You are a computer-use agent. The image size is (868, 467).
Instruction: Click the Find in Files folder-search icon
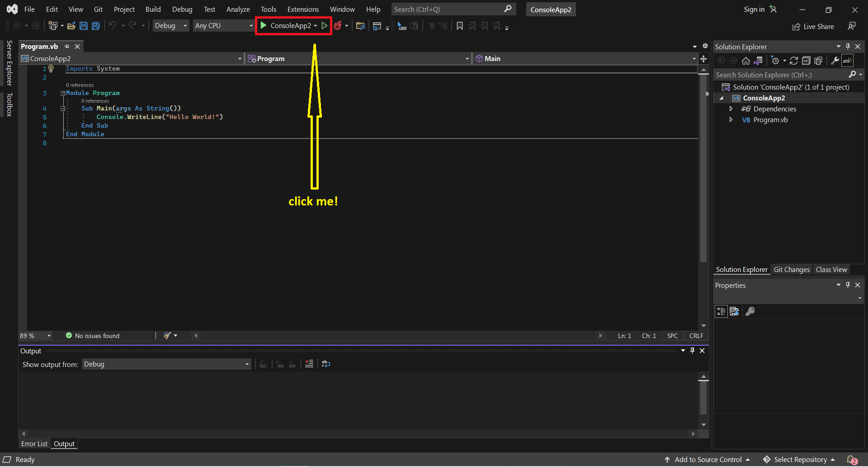point(360,26)
